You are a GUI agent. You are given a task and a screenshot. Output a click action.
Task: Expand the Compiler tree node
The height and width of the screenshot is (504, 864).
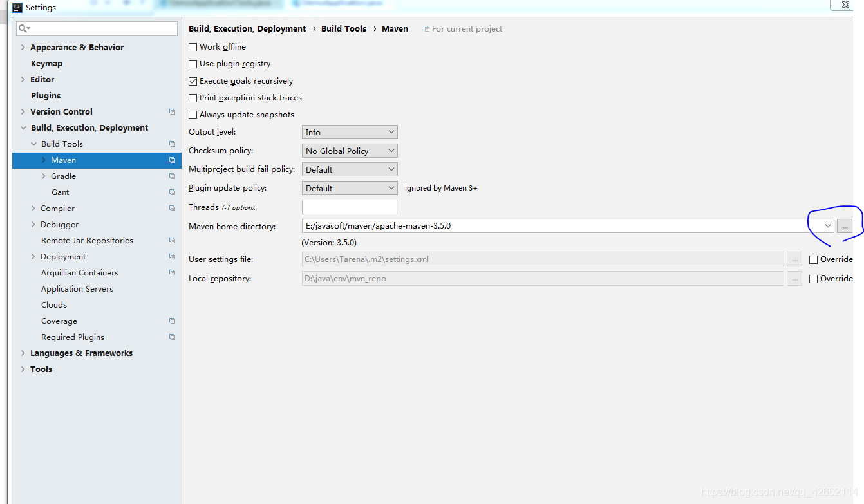pyautogui.click(x=33, y=208)
